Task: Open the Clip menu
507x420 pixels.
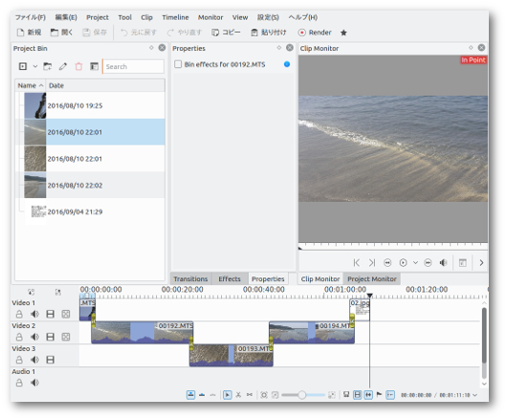Action: coord(146,17)
